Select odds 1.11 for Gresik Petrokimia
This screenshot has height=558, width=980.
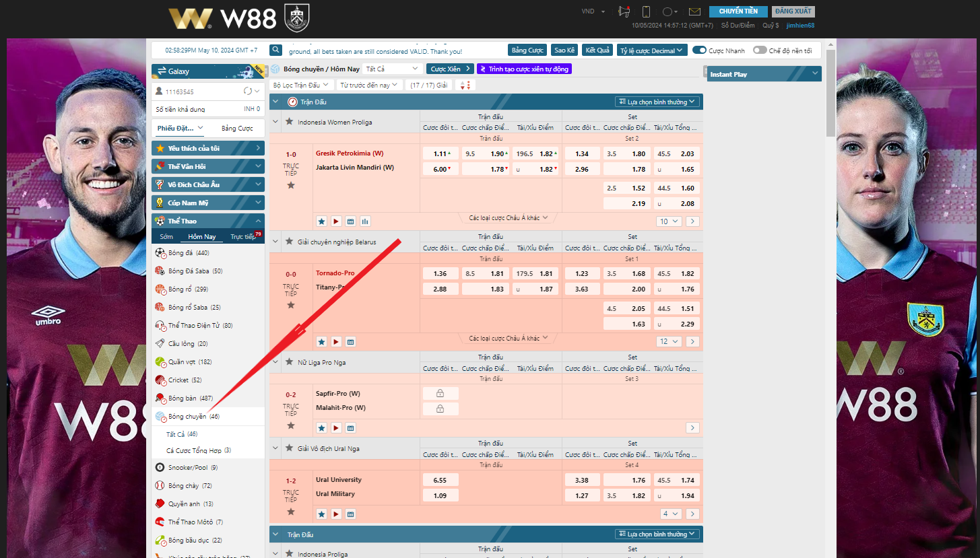(440, 153)
